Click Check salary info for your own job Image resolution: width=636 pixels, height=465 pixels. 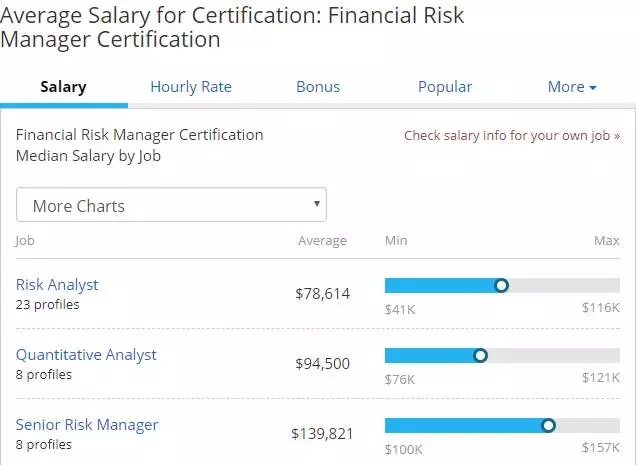click(511, 136)
